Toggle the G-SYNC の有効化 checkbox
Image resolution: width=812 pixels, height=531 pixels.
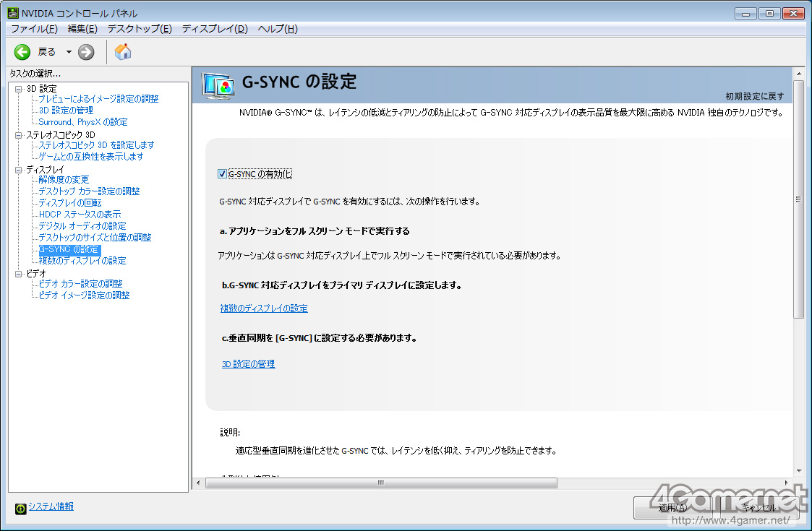tap(223, 174)
